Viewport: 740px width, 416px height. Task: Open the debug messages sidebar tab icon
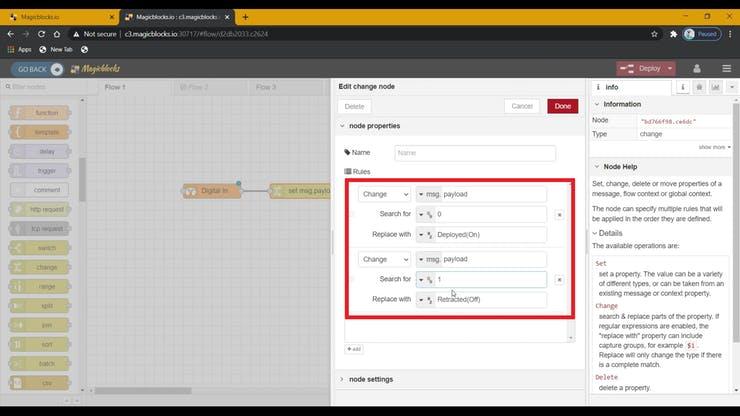(x=698, y=87)
